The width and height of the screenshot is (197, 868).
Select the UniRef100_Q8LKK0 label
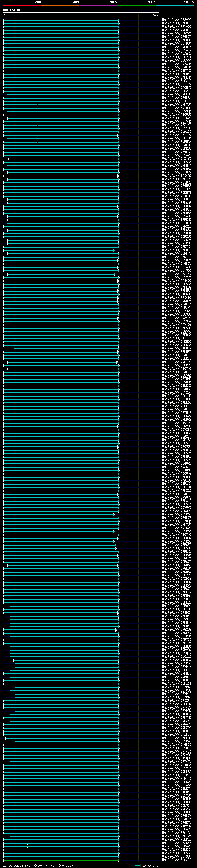coord(176,850)
